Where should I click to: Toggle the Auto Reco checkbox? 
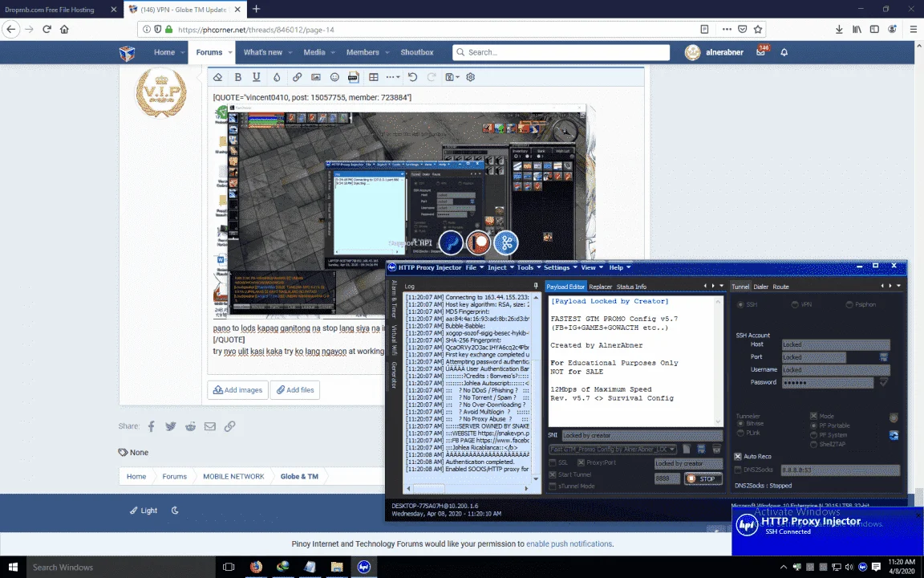click(x=738, y=457)
